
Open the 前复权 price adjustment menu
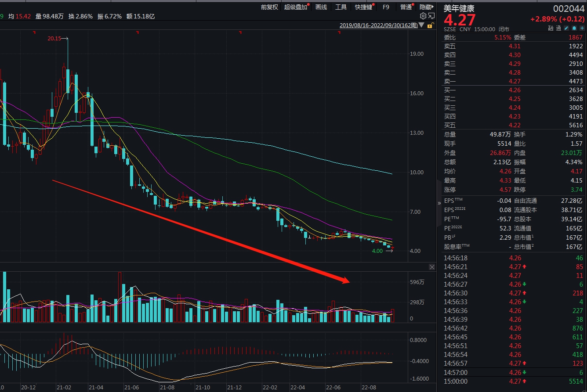[x=269, y=7]
